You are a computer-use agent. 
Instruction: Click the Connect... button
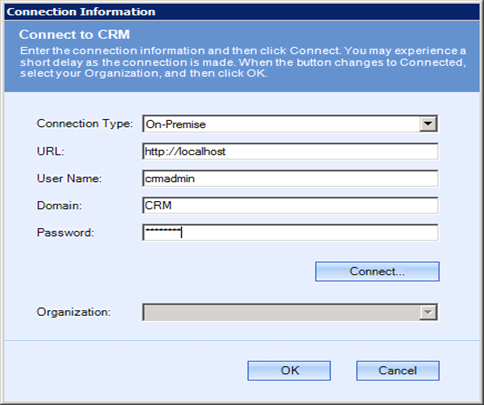click(377, 271)
